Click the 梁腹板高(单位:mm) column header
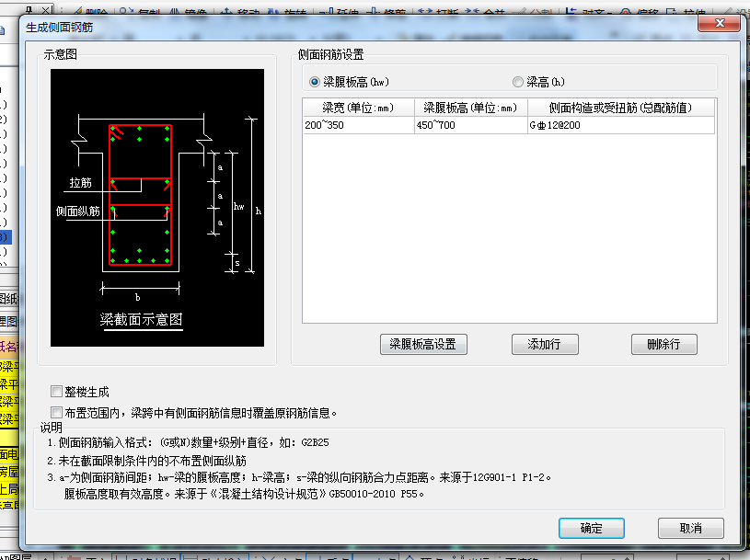Image resolution: width=750 pixels, height=560 pixels. (470, 108)
